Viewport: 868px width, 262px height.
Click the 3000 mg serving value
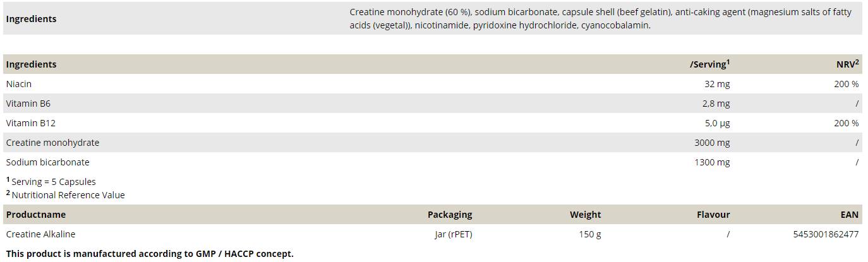(711, 143)
